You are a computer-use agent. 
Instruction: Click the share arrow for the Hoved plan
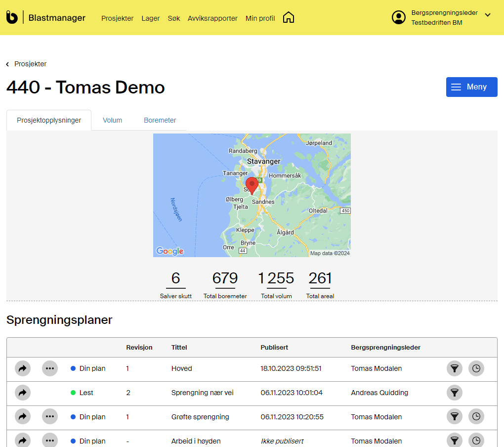(x=22, y=368)
